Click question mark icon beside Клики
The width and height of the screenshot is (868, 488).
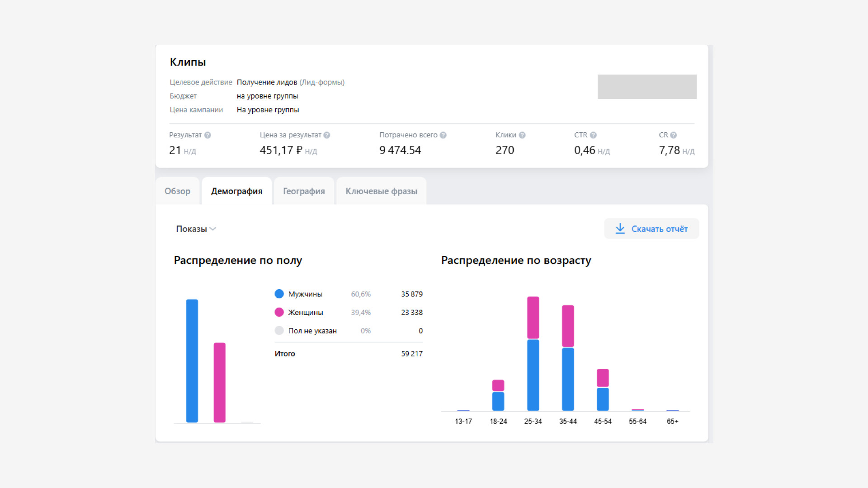(522, 135)
